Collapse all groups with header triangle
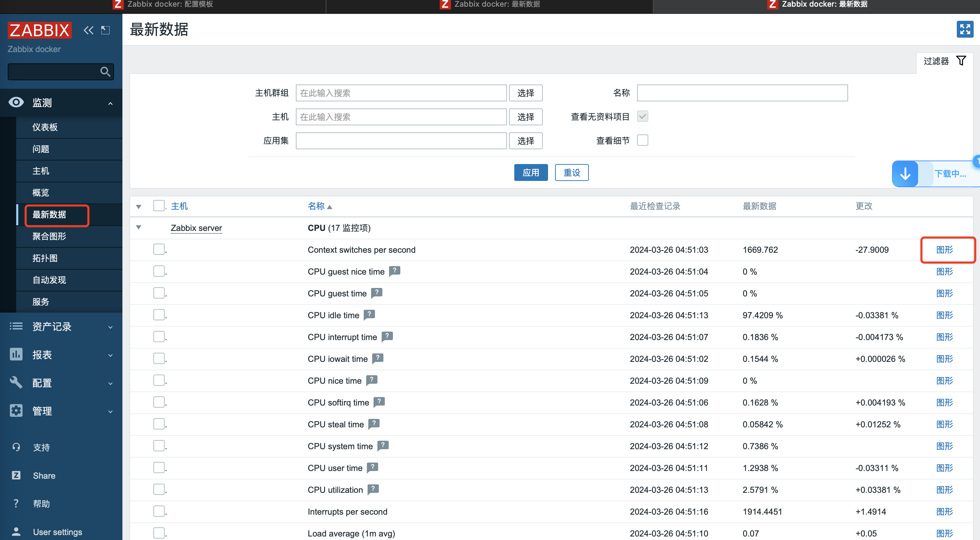The height and width of the screenshot is (540, 980). point(139,207)
